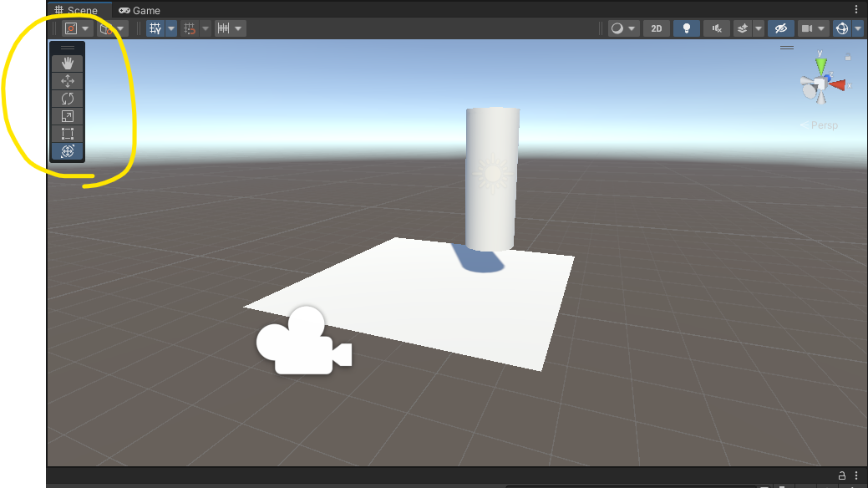
Task: Open the Scene window options kebab menu
Action: pyautogui.click(x=856, y=9)
